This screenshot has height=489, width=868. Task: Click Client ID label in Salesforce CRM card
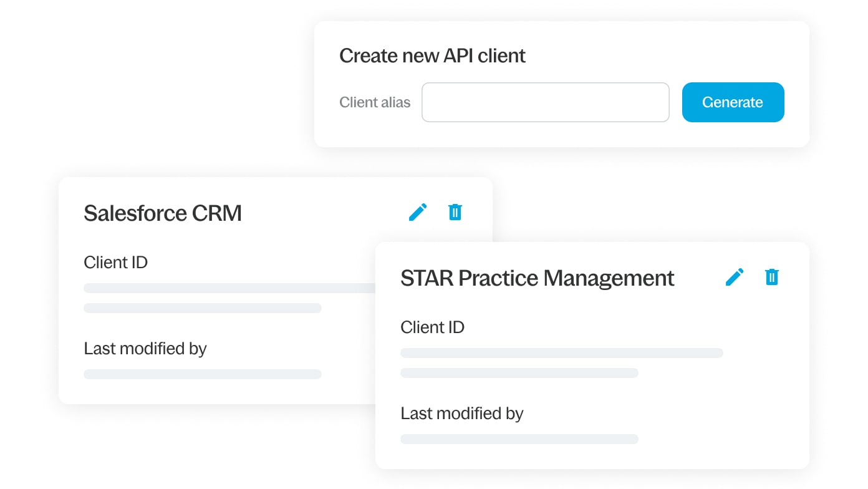[x=115, y=263]
